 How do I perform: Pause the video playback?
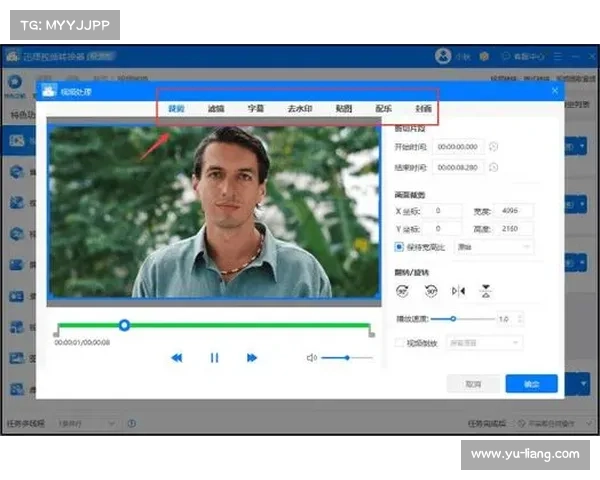point(214,358)
